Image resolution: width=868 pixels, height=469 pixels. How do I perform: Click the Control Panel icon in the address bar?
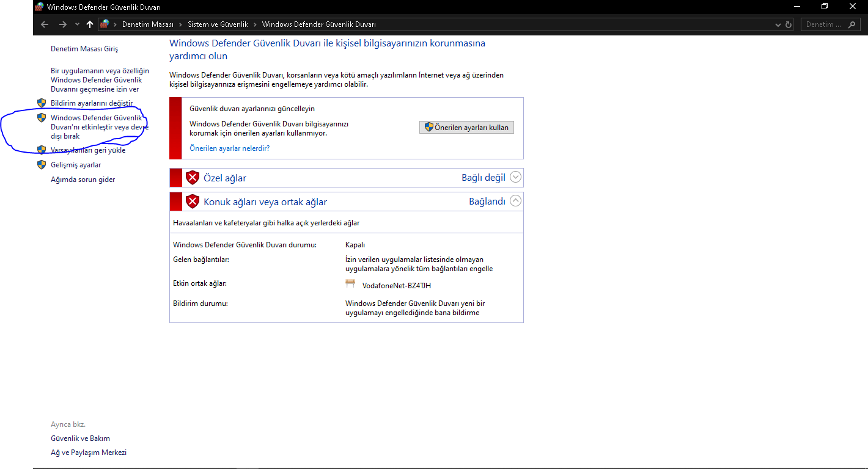click(105, 24)
